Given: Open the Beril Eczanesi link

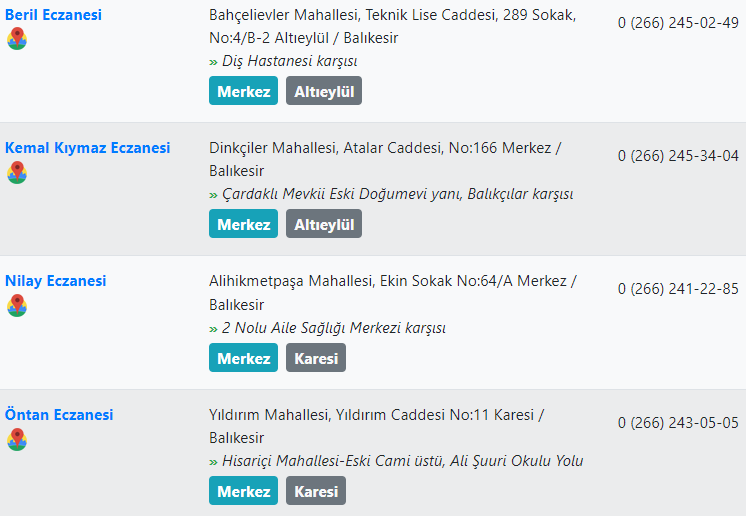Looking at the screenshot, I should point(53,15).
